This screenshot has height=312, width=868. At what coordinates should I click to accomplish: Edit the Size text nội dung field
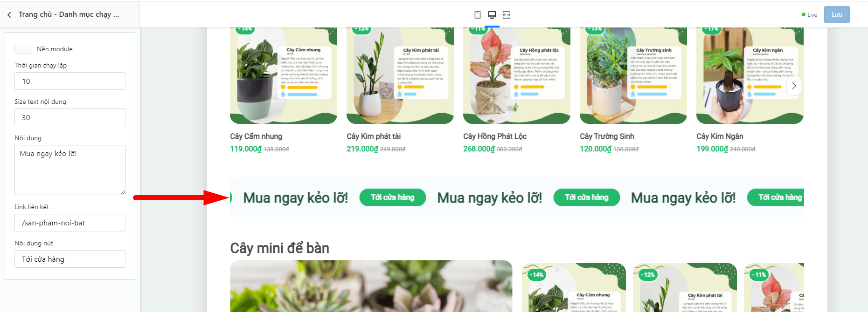(x=70, y=117)
